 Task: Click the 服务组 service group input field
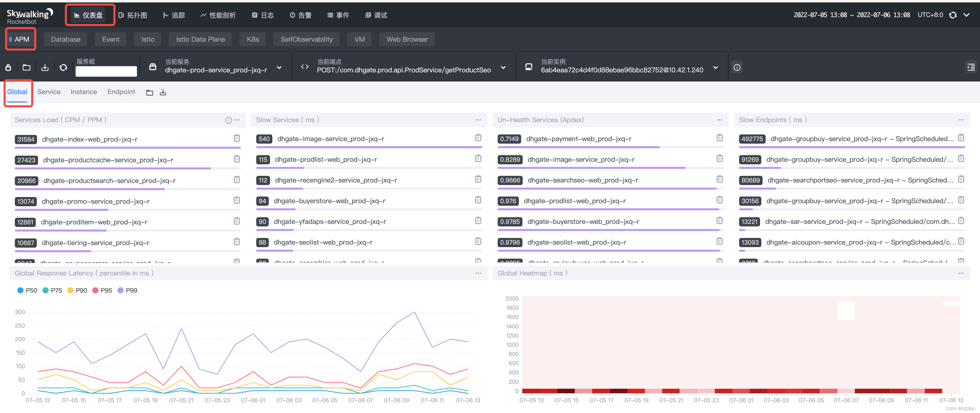[106, 71]
